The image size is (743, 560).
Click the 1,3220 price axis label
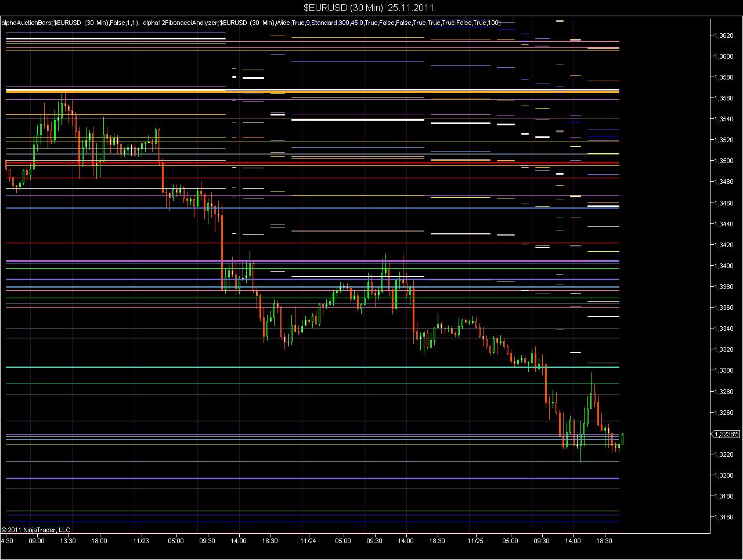coord(724,454)
